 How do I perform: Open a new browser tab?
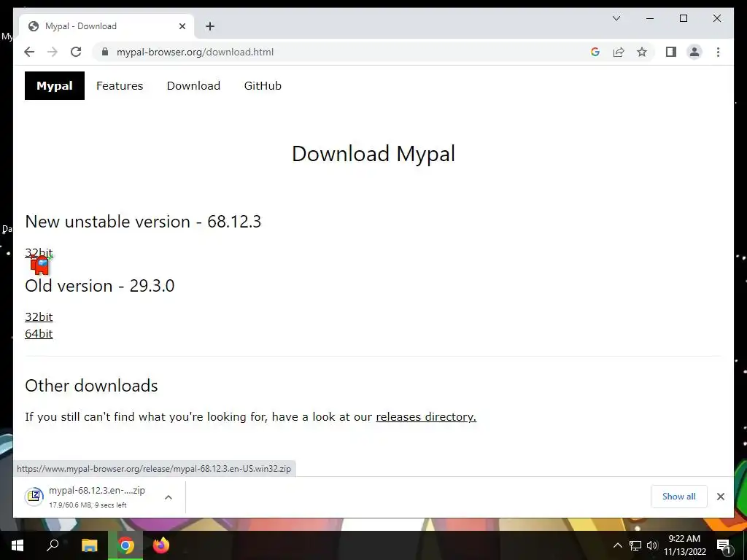pos(210,26)
